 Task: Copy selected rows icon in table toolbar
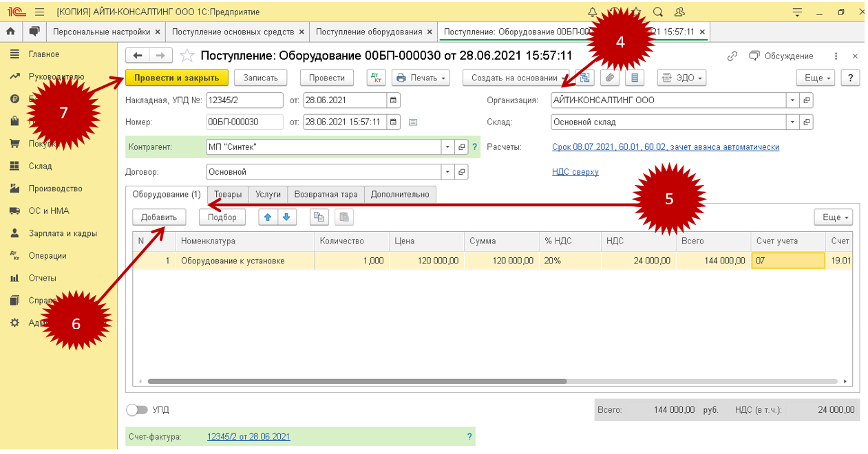(x=319, y=217)
